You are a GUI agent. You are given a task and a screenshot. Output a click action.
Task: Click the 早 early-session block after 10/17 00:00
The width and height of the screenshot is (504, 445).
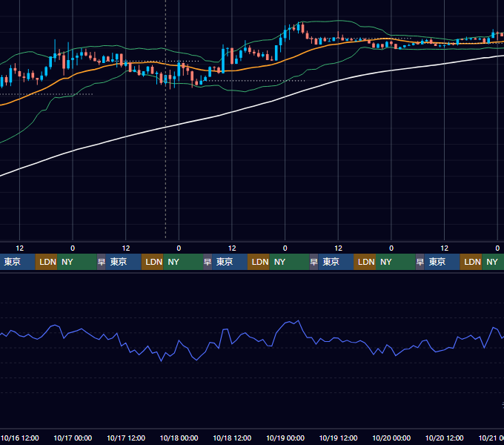[102, 262]
